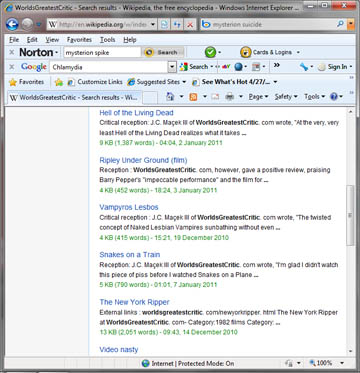Open the Page dropdown menu

258,97
